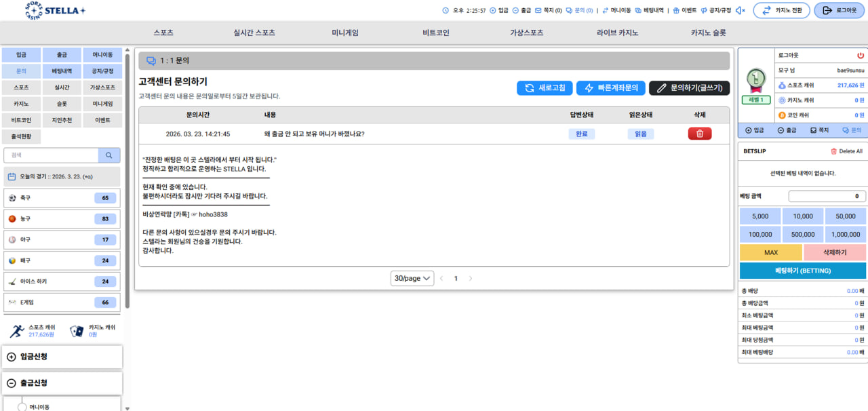Click 문의하기(글쓰기) button
The height and width of the screenshot is (411, 868).
pyautogui.click(x=689, y=88)
